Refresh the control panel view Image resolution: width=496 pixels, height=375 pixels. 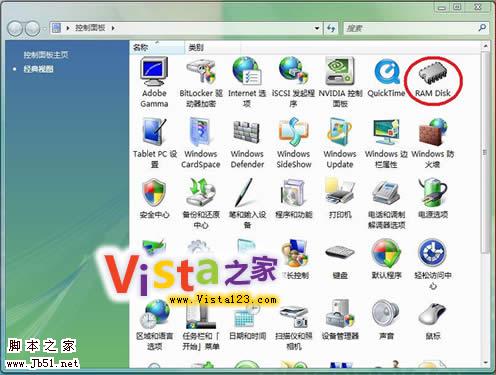[331, 28]
